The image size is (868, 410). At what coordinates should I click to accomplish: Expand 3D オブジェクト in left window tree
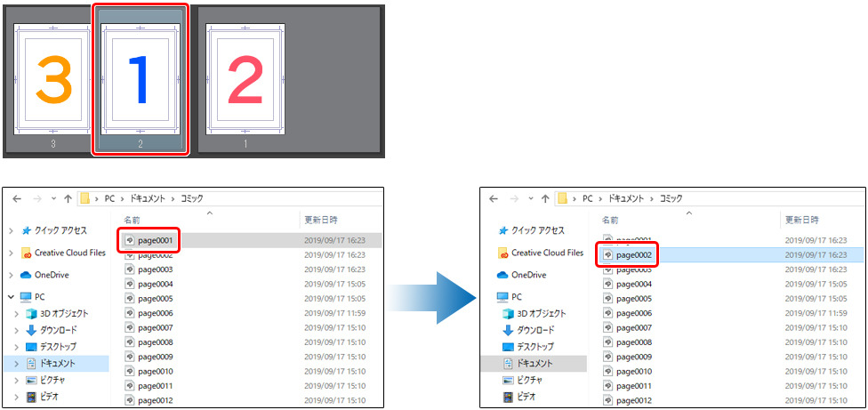click(x=18, y=314)
